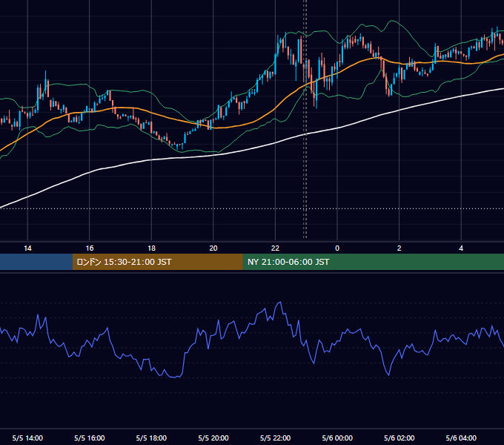Click the oscillator trough near 5/5 19:00

(174, 378)
